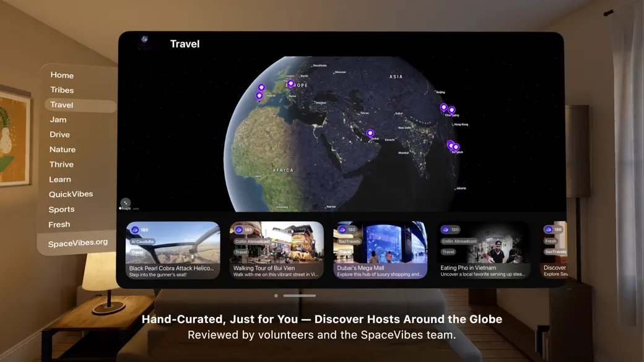Open the Home section in the sidebar

[62, 75]
